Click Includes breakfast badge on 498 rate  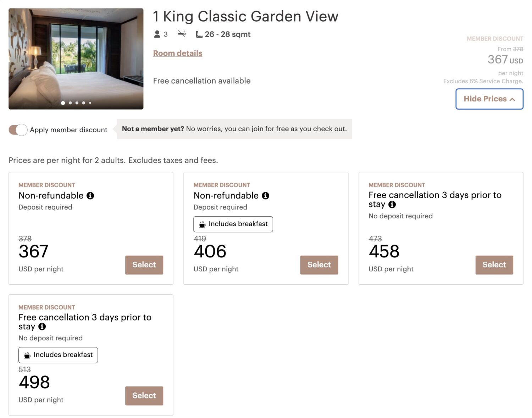[x=58, y=355]
